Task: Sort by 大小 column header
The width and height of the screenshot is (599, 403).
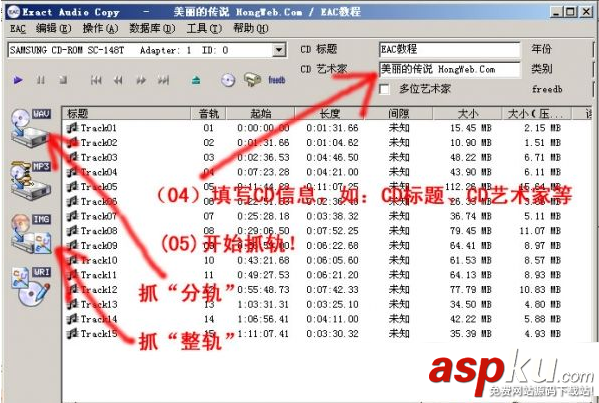Action: [x=467, y=113]
